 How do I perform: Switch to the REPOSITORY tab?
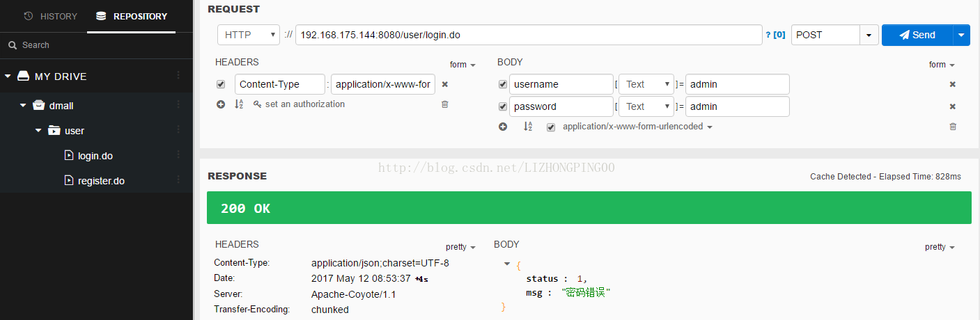(x=132, y=16)
